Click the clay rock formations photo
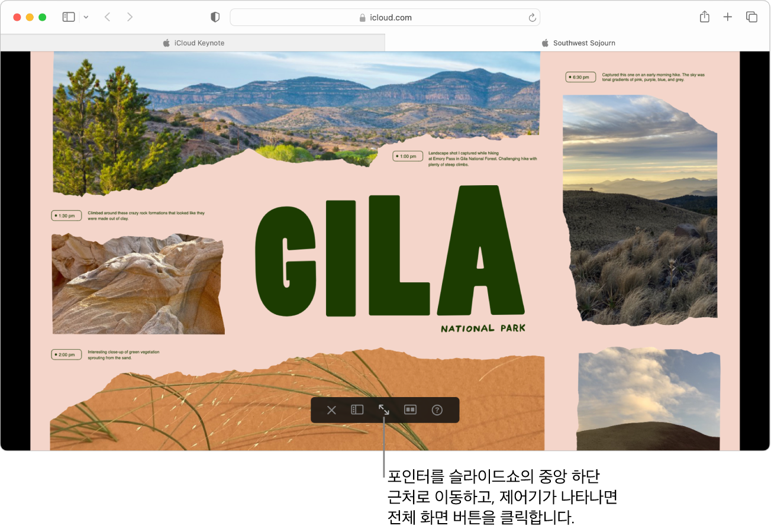 point(138,283)
